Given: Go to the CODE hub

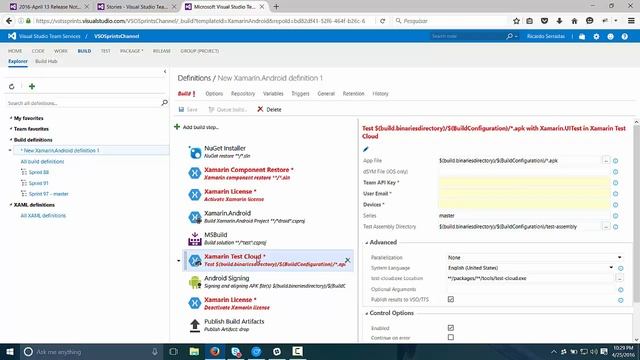Looking at the screenshot, I should (x=38, y=51).
